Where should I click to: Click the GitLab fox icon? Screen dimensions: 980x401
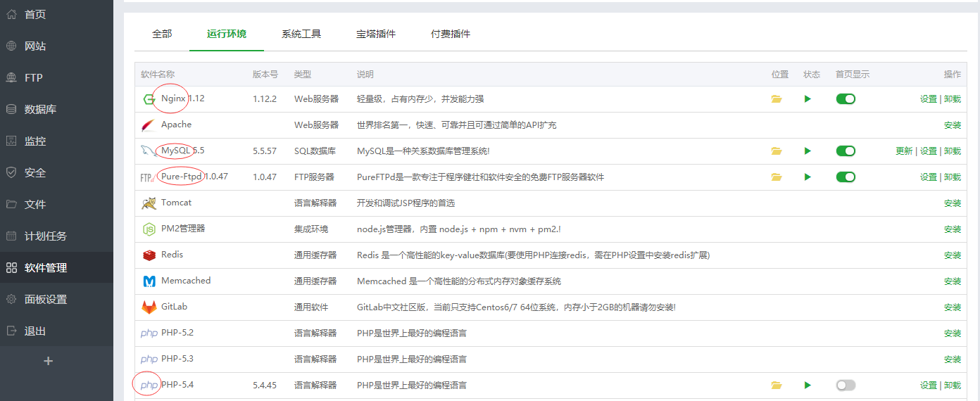pyautogui.click(x=149, y=307)
